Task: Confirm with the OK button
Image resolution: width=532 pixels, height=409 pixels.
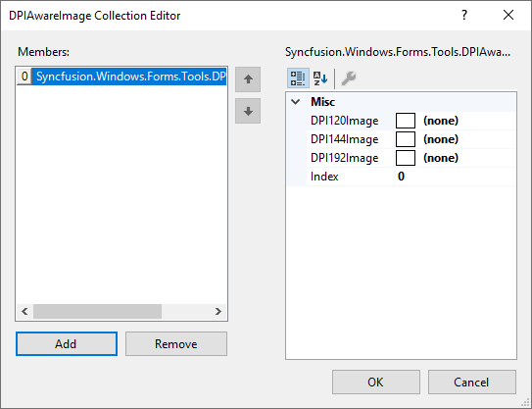Action: (376, 383)
